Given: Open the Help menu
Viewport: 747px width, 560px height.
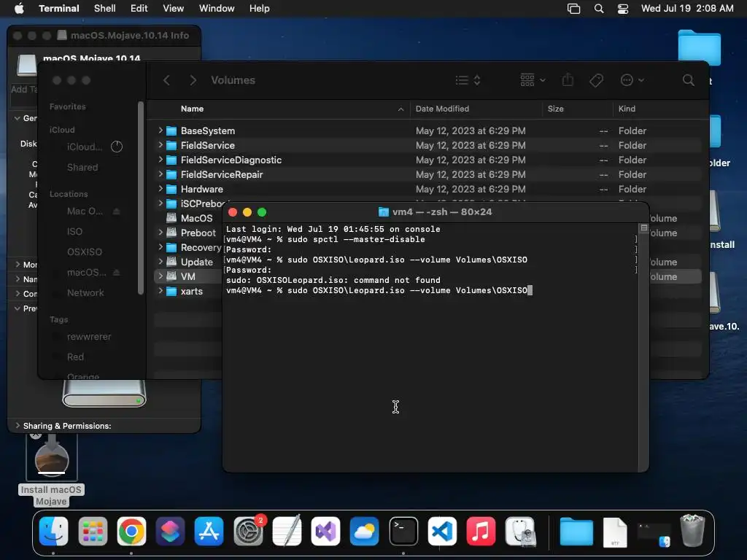Looking at the screenshot, I should pyautogui.click(x=260, y=9).
